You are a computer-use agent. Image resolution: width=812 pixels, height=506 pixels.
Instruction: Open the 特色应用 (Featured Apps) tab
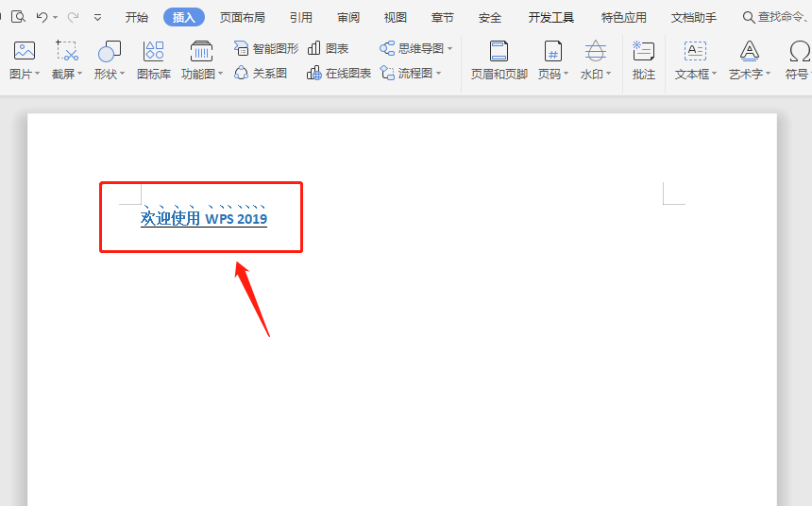click(623, 18)
